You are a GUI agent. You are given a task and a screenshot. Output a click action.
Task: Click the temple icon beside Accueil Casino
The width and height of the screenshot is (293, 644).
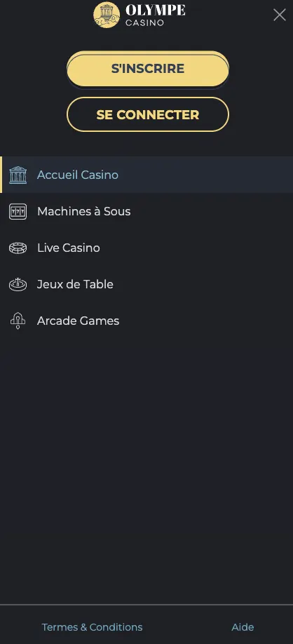click(18, 175)
